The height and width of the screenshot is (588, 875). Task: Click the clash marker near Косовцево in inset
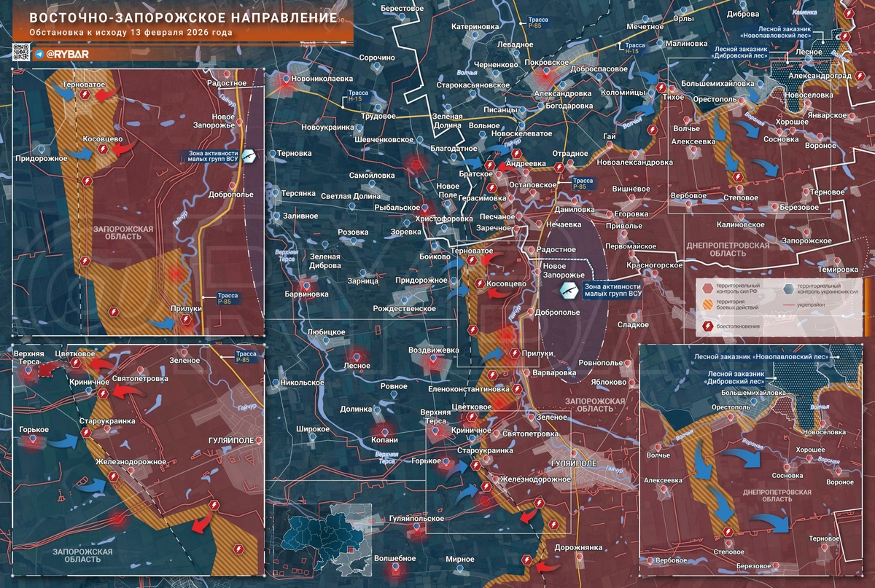click(104, 149)
